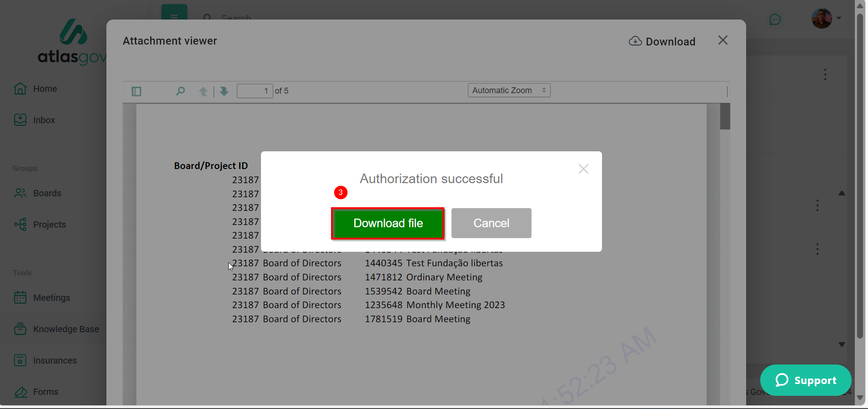This screenshot has height=409, width=868.
Task: Toggle the PDF viewer sidebar
Action: 136,91
